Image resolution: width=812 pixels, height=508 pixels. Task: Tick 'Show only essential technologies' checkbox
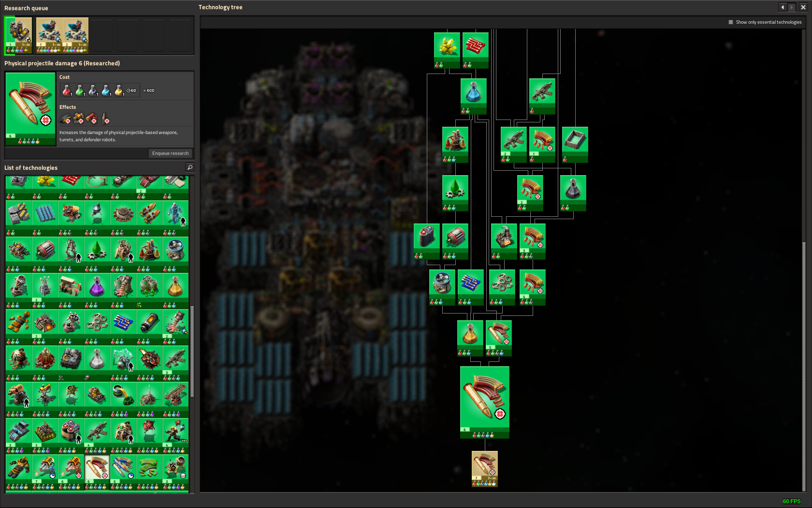(731, 22)
